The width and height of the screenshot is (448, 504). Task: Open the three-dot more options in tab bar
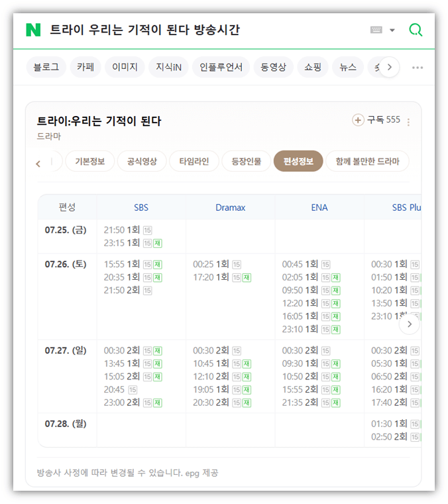418,68
